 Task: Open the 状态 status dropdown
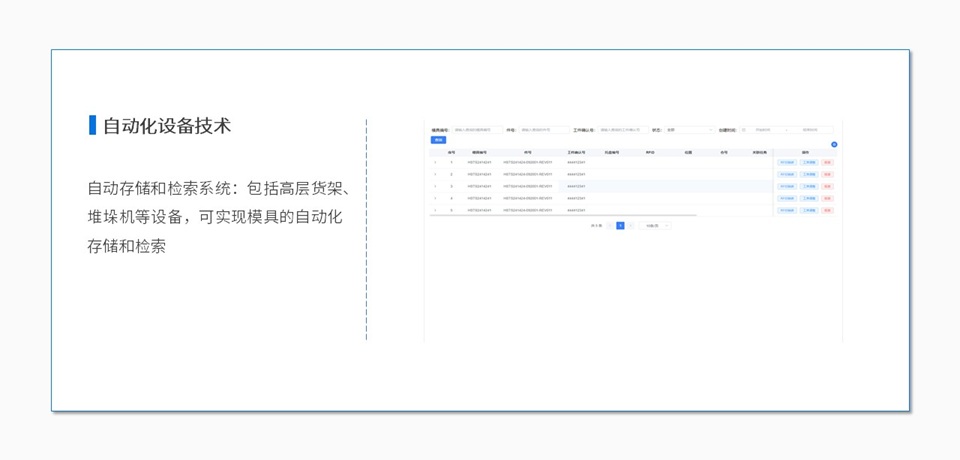[689, 130]
